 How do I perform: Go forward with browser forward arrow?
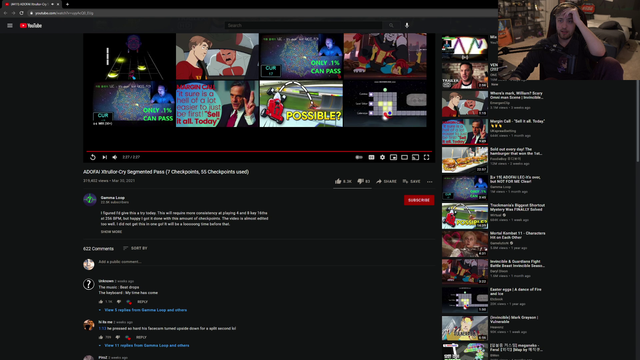tap(13, 13)
